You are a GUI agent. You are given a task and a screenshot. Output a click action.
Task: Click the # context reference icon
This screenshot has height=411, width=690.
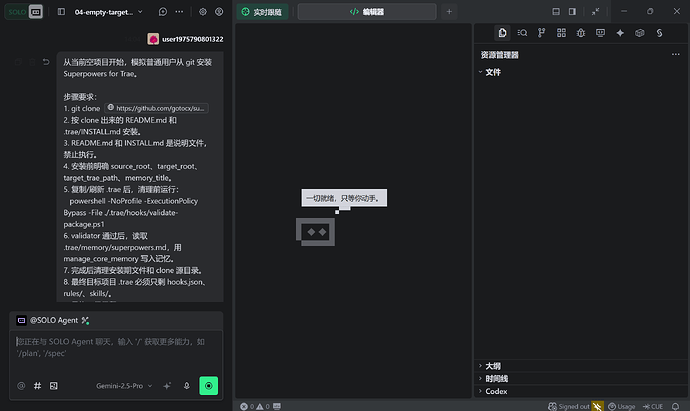coord(37,386)
